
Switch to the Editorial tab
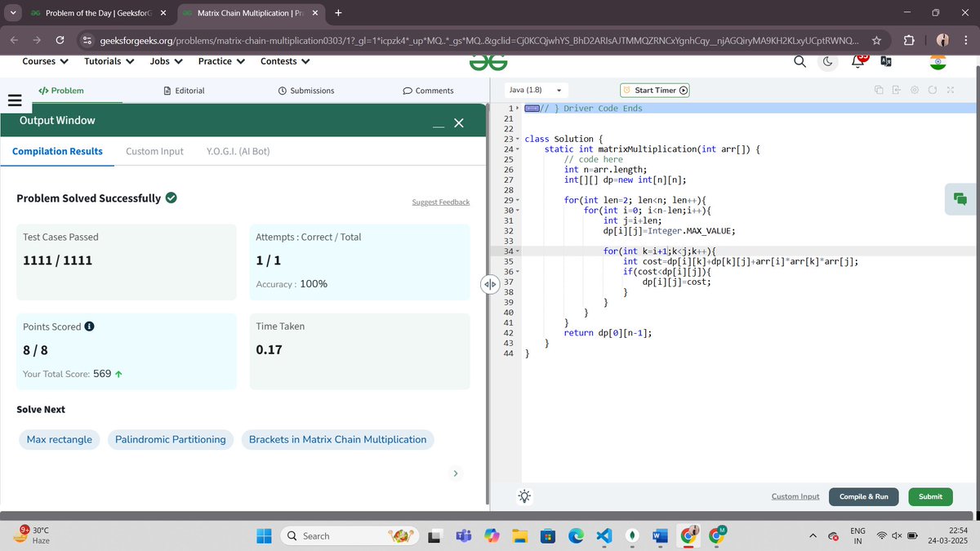pyautogui.click(x=185, y=91)
